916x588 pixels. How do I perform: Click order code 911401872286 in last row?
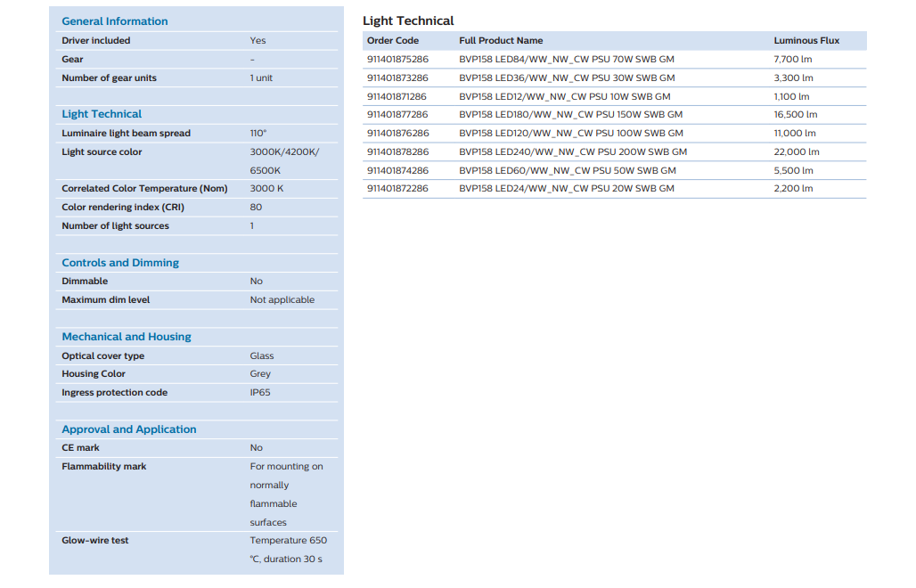(397, 189)
